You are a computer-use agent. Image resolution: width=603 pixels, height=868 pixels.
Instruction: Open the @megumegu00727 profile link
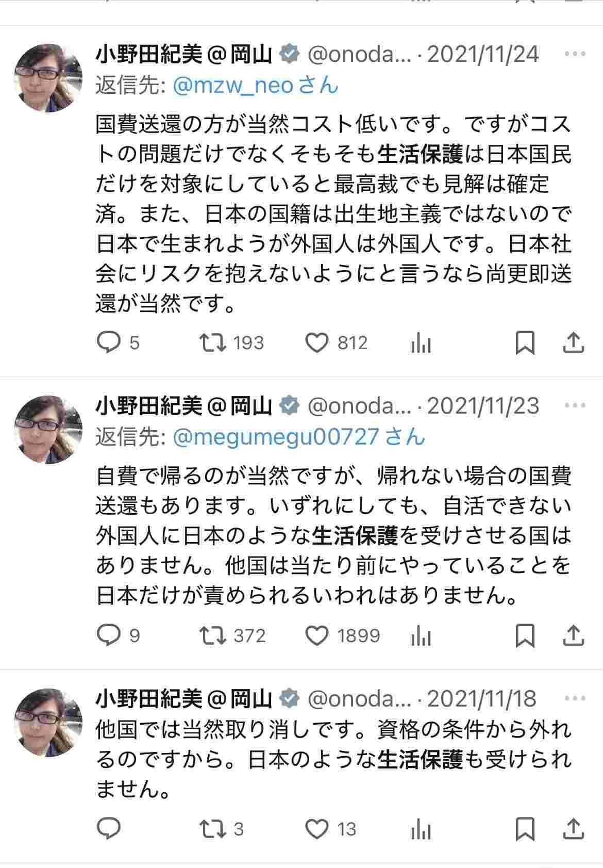[x=276, y=437]
